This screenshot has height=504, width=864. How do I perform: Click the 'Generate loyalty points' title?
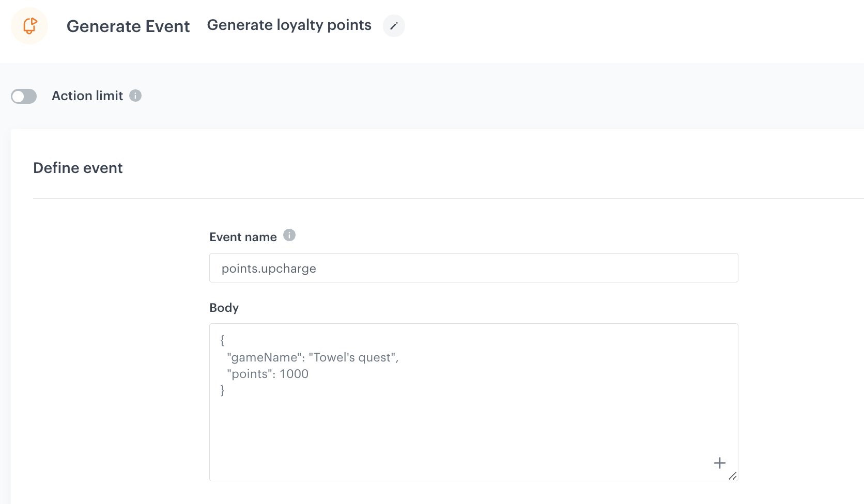289,25
